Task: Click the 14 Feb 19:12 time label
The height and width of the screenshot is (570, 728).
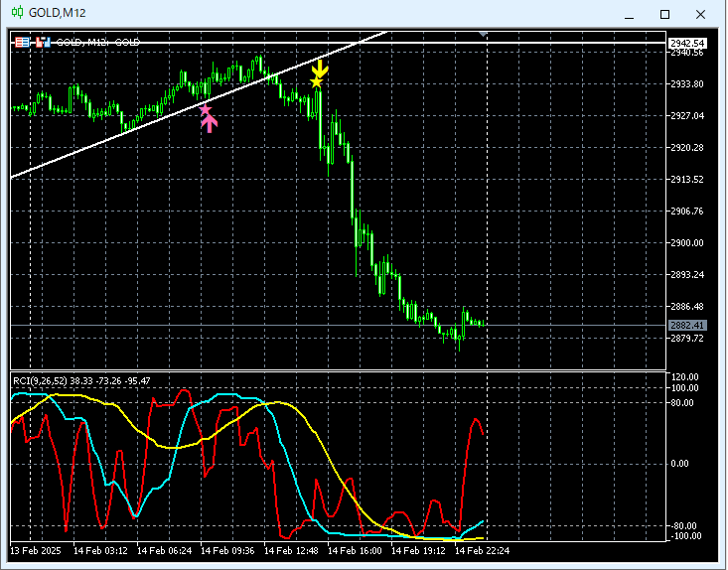Action: (418, 551)
